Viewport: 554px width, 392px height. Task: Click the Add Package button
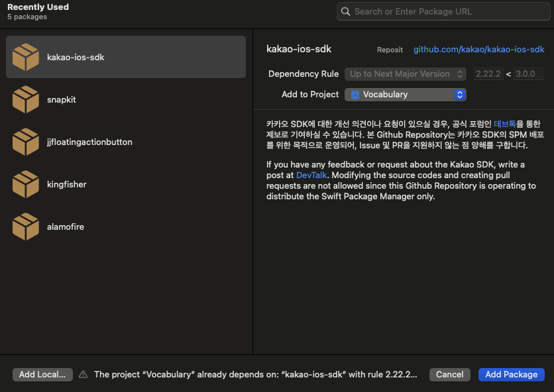tap(511, 374)
